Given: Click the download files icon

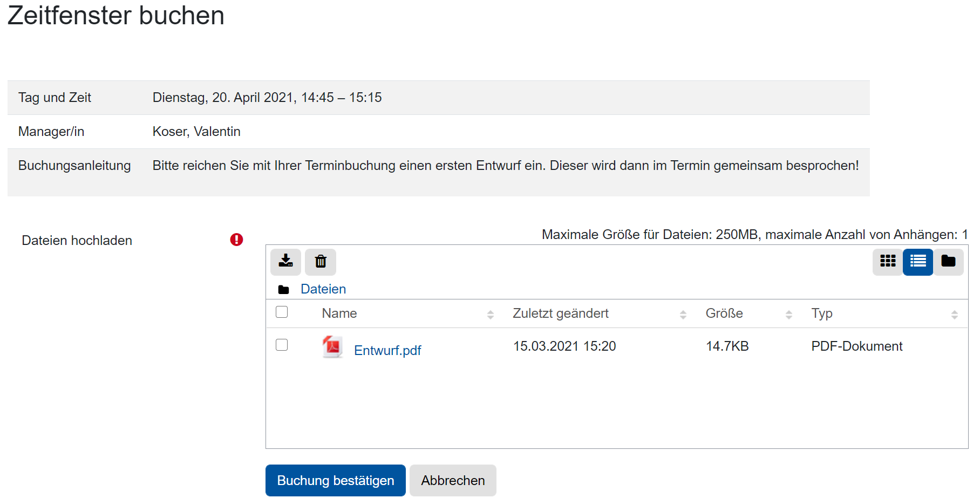Looking at the screenshot, I should click(285, 262).
